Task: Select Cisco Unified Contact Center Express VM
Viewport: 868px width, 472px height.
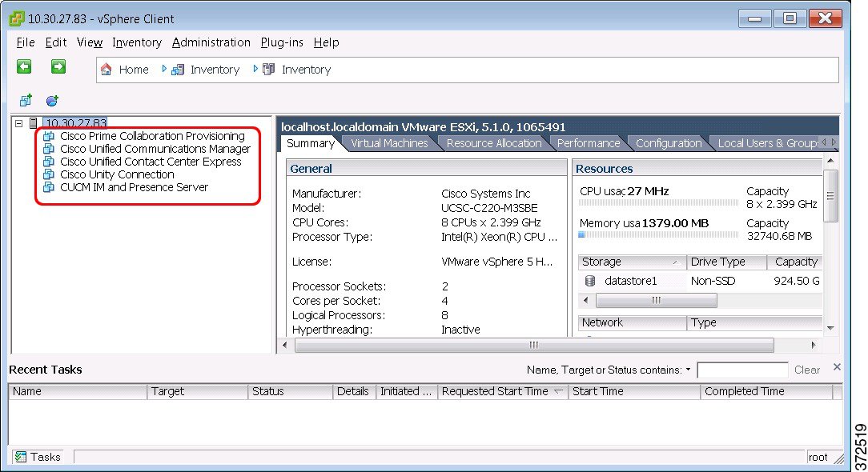Action: (151, 162)
